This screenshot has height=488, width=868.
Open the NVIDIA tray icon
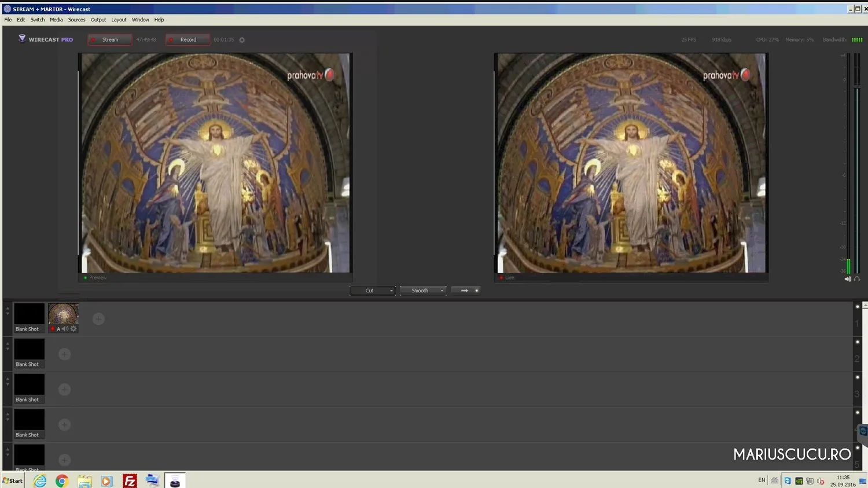(x=799, y=480)
